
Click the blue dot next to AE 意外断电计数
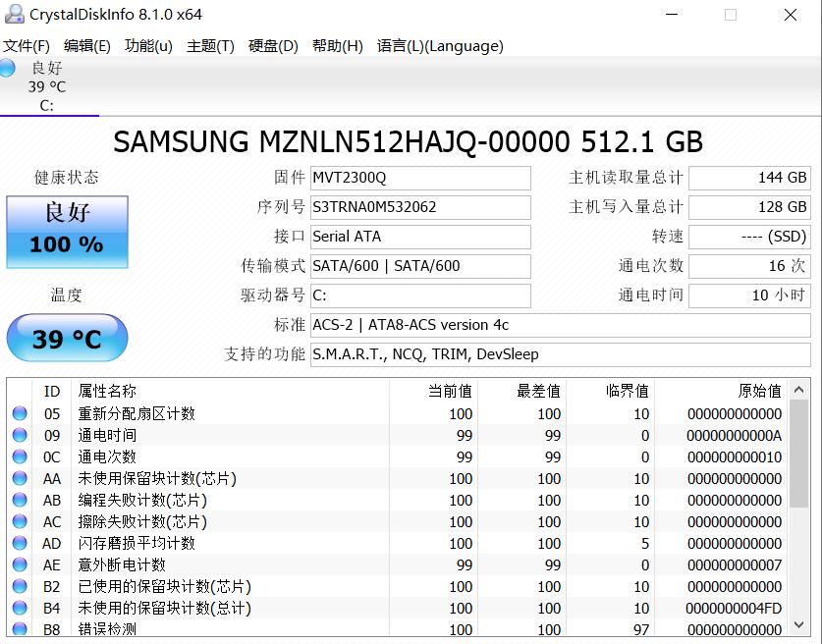[x=20, y=564]
